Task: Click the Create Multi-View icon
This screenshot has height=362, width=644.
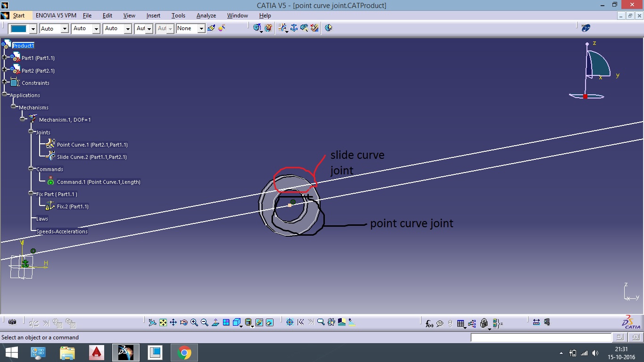Action: coord(226,322)
